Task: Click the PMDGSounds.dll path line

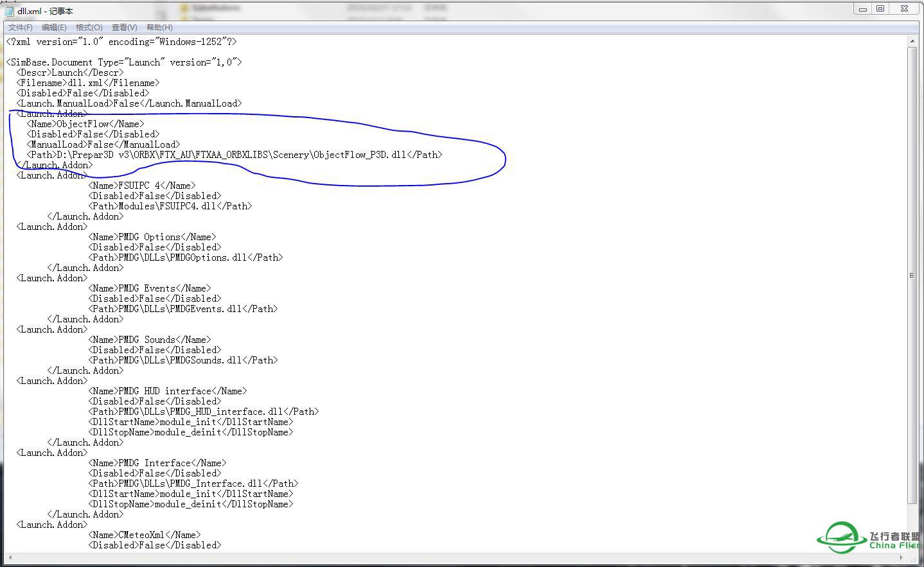Action: (x=183, y=360)
